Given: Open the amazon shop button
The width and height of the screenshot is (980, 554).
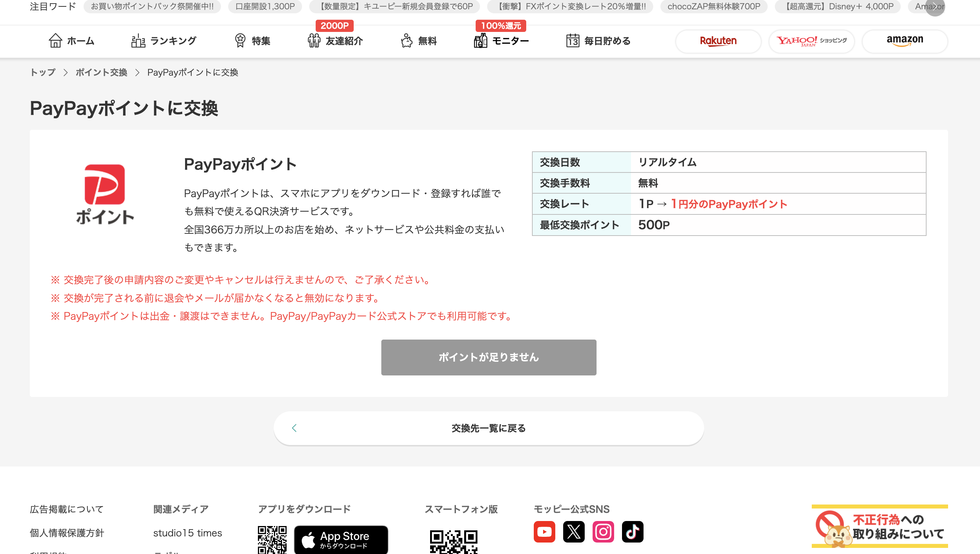Looking at the screenshot, I should coord(905,41).
